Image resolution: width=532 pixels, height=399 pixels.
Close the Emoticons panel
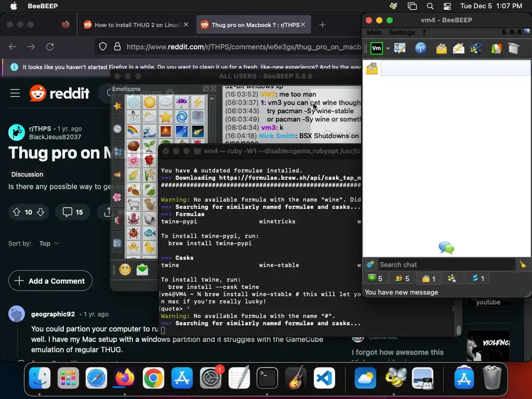[213, 88]
